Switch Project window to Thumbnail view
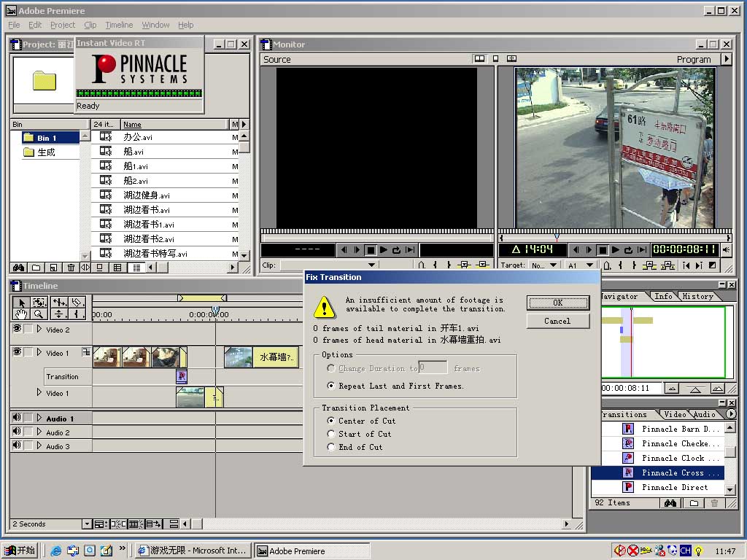Image resolution: width=747 pixels, height=560 pixels. pyautogui.click(x=117, y=268)
